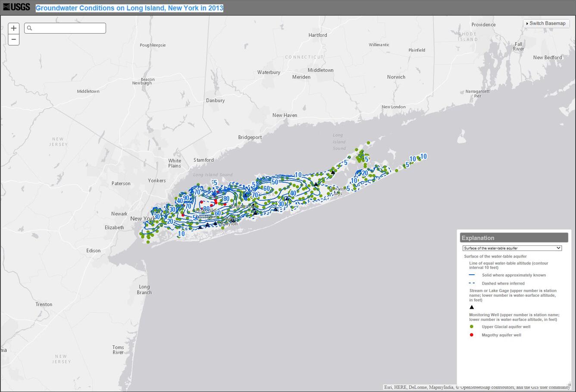Click the Groundwater Conditions on Long Island title
The height and width of the screenshot is (392, 576).
(x=129, y=8)
